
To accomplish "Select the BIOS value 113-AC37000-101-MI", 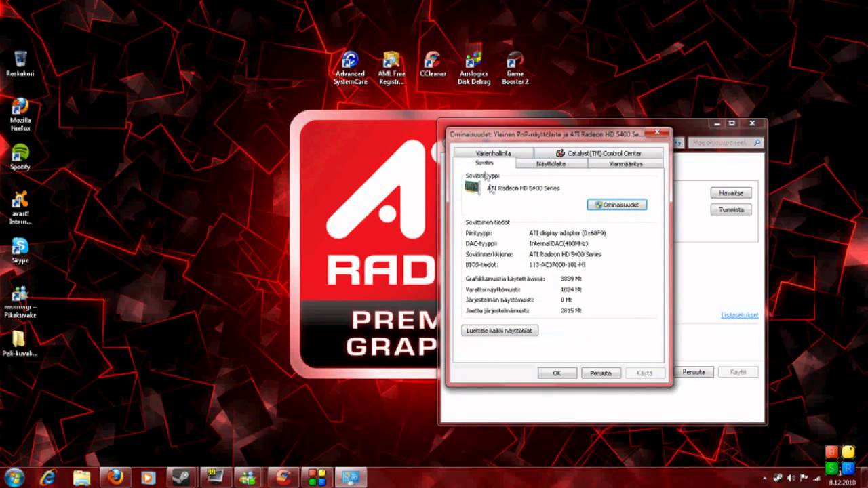I will (557, 264).
